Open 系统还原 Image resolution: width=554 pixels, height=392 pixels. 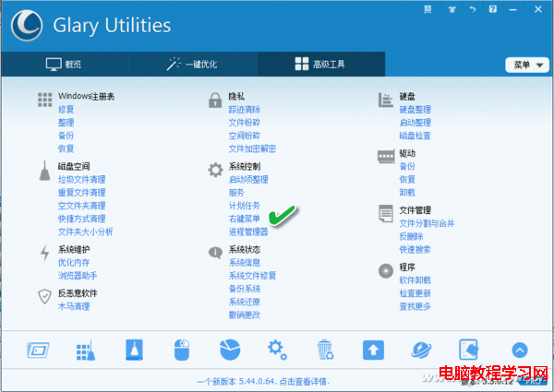[245, 302]
